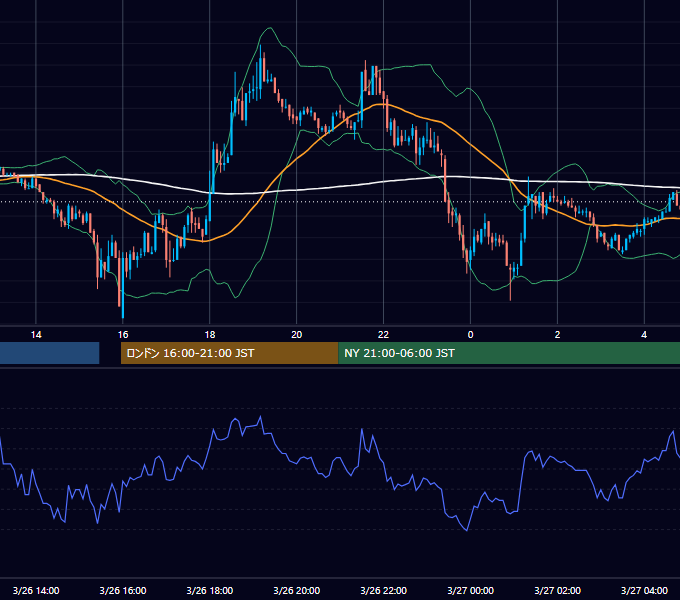
Task: Click the 3/26 14:00 date label
Action: (36, 590)
